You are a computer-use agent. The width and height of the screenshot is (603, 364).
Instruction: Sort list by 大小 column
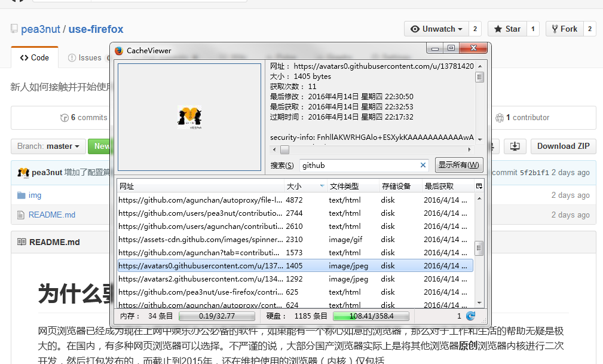click(x=305, y=186)
